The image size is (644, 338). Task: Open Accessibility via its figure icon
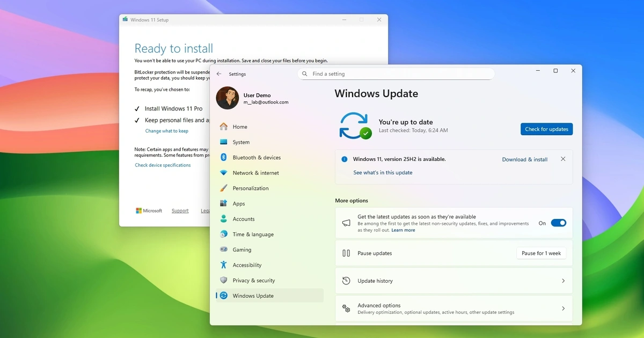point(224,265)
